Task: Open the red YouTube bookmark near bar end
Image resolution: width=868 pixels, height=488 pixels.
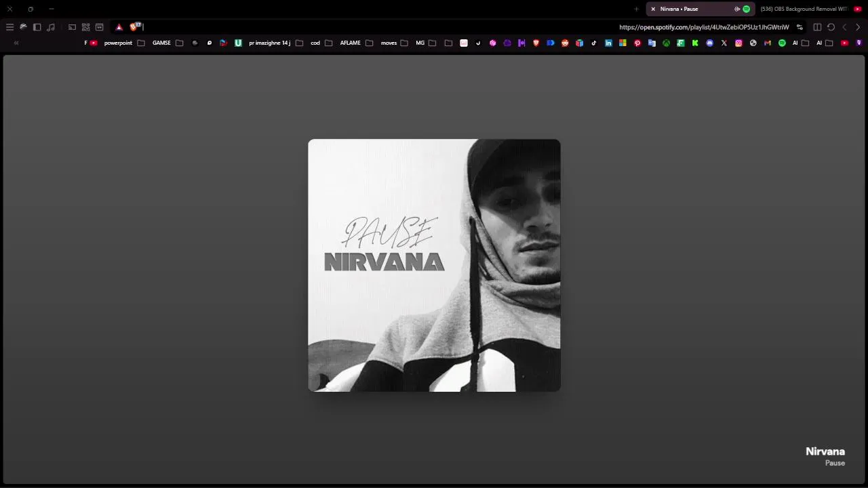Action: 844,43
